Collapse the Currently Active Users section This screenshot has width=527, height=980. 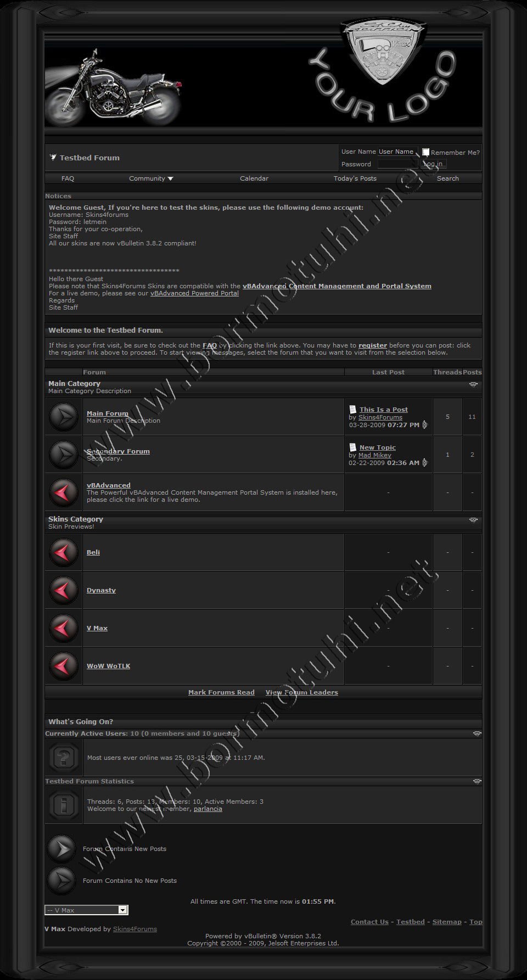point(477,733)
